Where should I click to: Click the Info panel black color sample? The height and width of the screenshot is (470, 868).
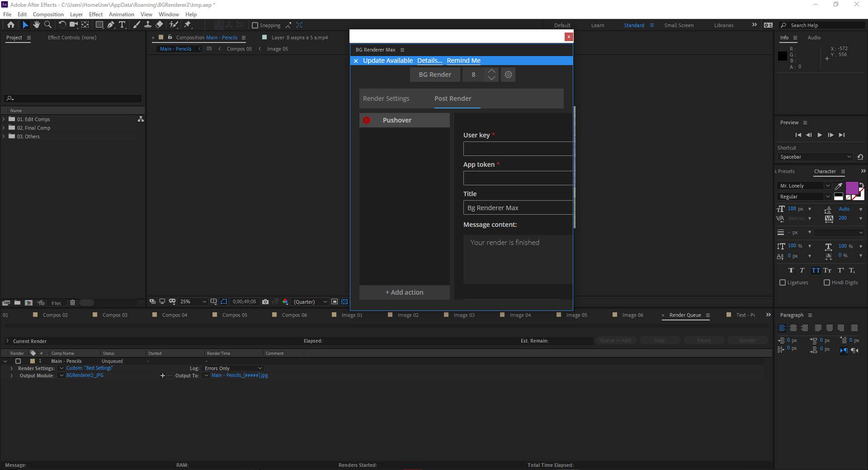coord(782,56)
